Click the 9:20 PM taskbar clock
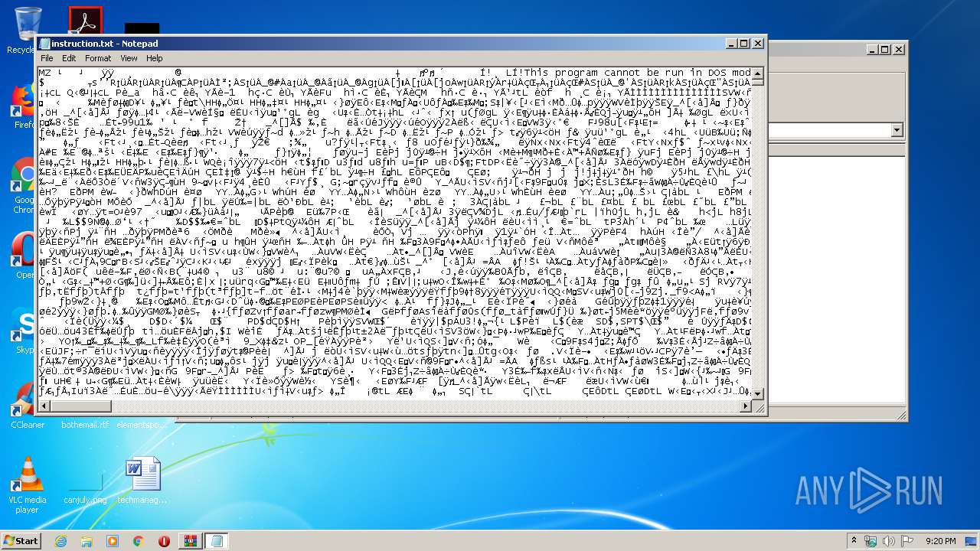 [940, 541]
